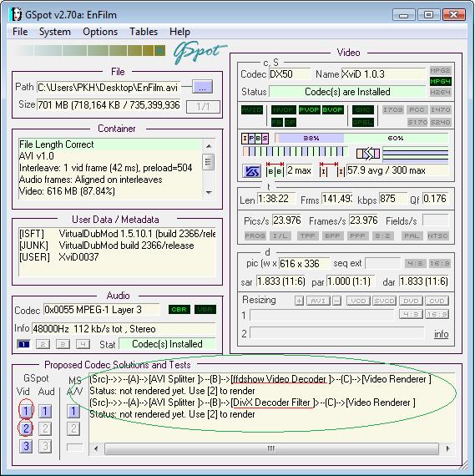Click the MPG2 codec indicator

point(441,71)
